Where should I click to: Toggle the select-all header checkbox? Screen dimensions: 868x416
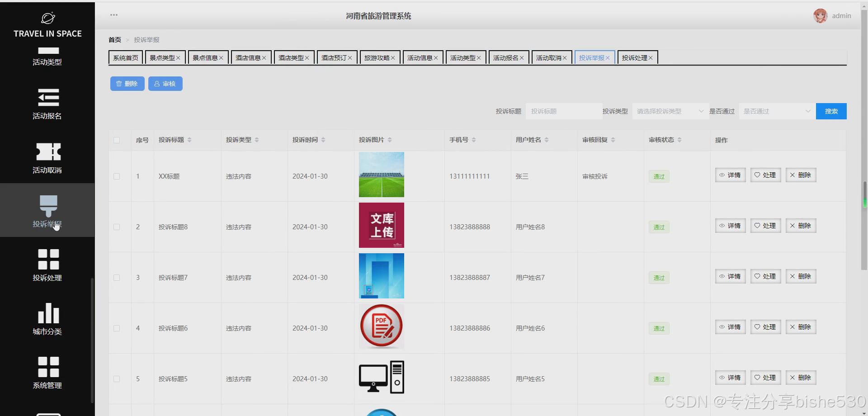click(x=117, y=140)
